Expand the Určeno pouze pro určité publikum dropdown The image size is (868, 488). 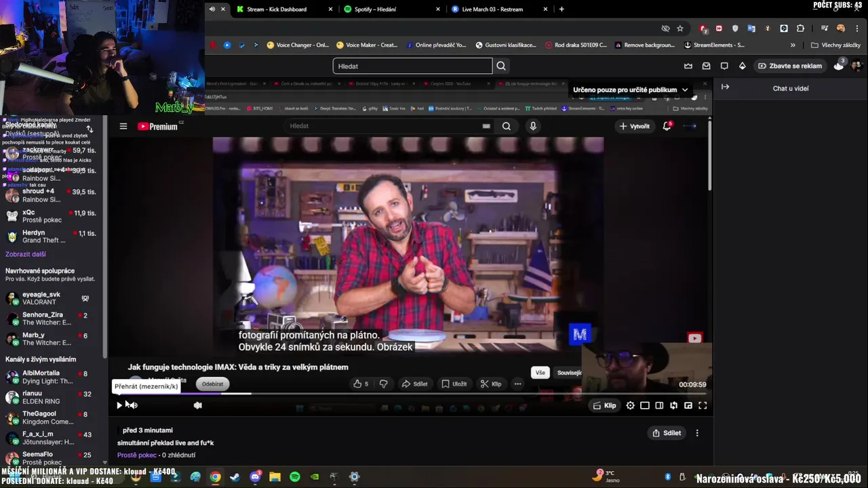click(x=631, y=89)
